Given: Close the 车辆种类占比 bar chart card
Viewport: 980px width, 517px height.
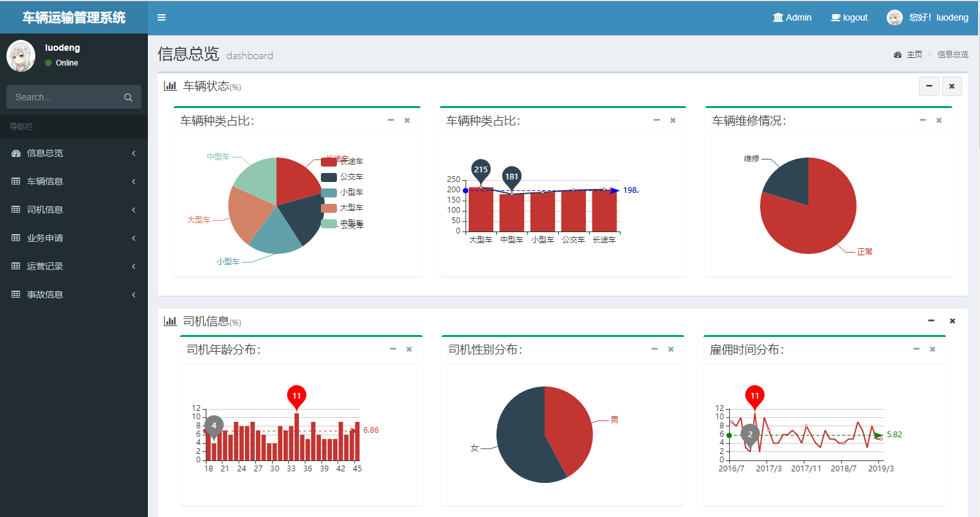Looking at the screenshot, I should point(673,120).
